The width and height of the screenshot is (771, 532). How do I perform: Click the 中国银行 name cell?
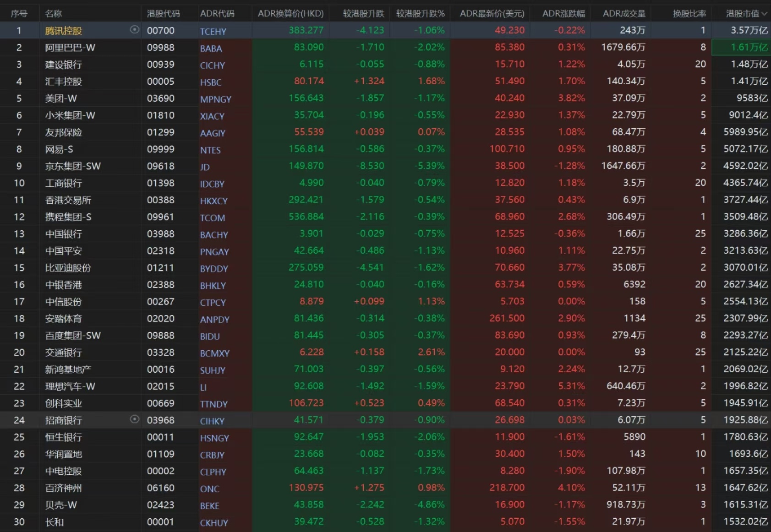tap(64, 234)
